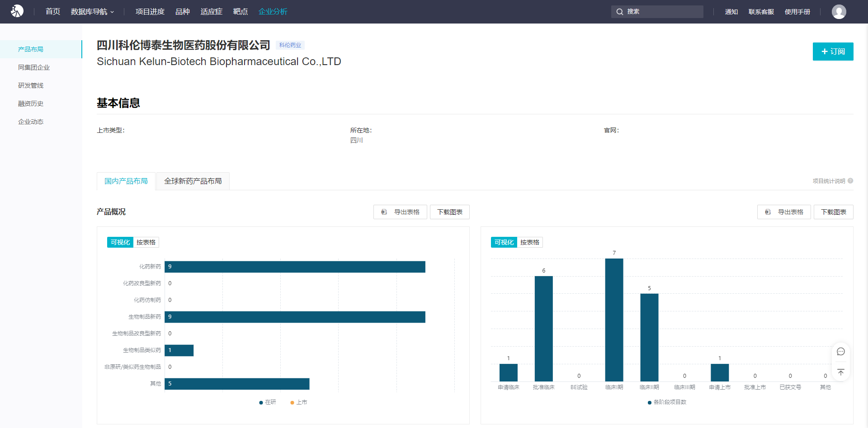868x428 pixels.
Task: Click the 非原研/类似药生物制品 axis label
Action: tap(132, 367)
